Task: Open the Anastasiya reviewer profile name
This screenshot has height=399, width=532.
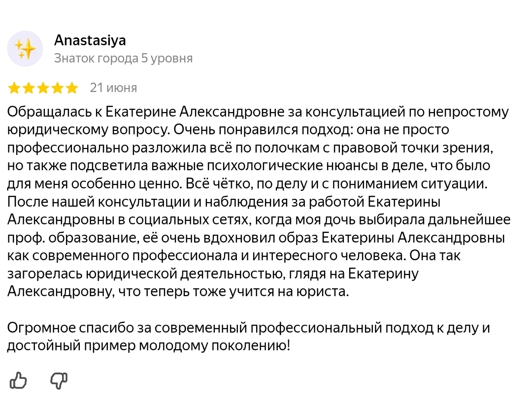Action: pos(90,40)
